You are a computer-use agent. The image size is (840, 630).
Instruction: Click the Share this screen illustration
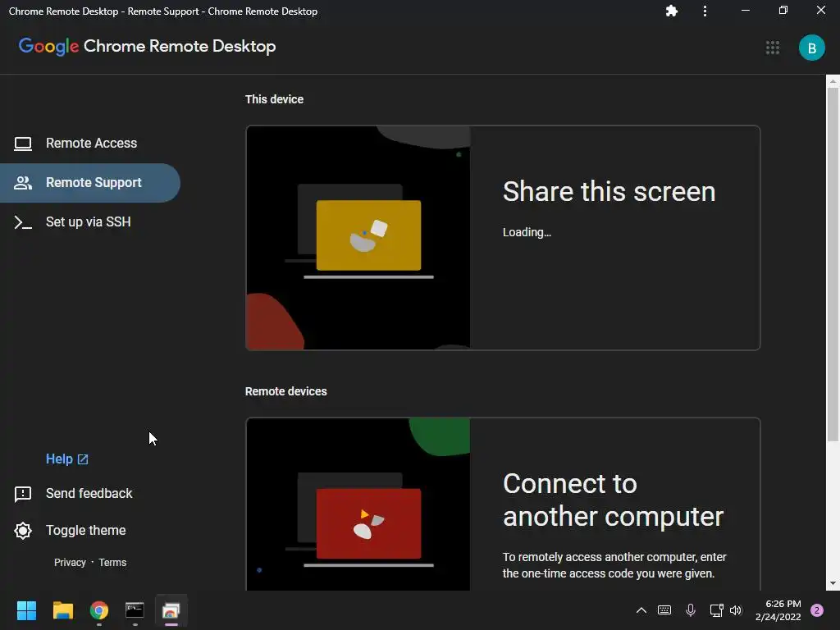(358, 238)
